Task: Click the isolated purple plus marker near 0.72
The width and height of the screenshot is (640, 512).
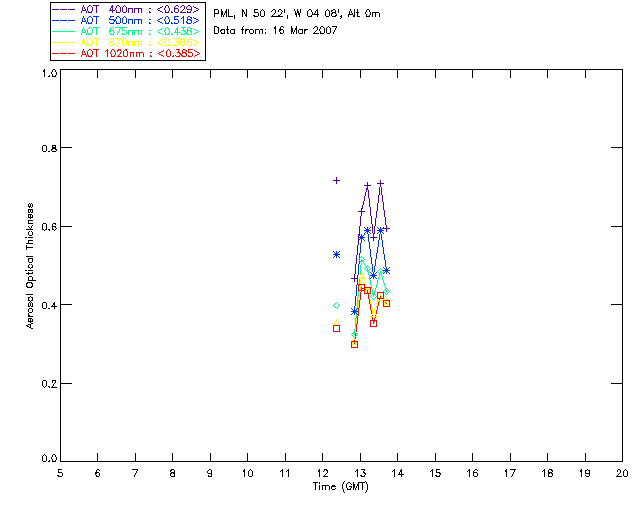Action: [x=336, y=180]
